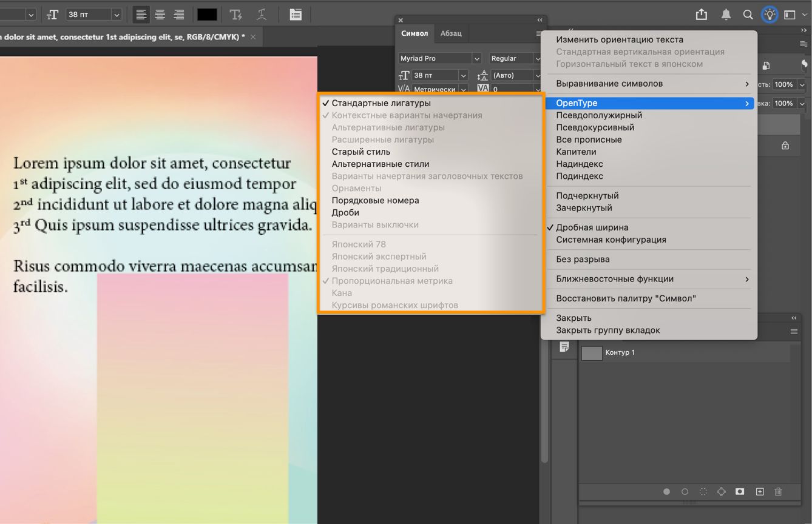The height and width of the screenshot is (524, 812).
Task: Click the black text color swatch
Action: (x=207, y=15)
